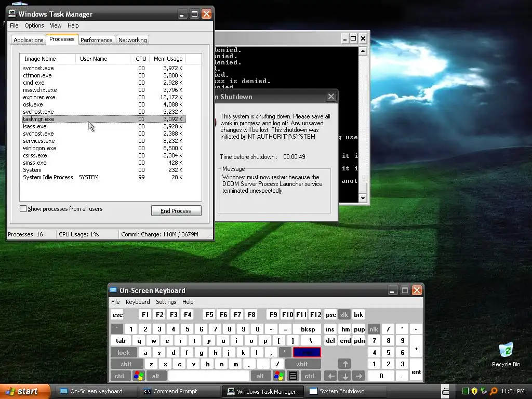Check Show processes from all users
The width and height of the screenshot is (532, 399).
[x=23, y=209]
